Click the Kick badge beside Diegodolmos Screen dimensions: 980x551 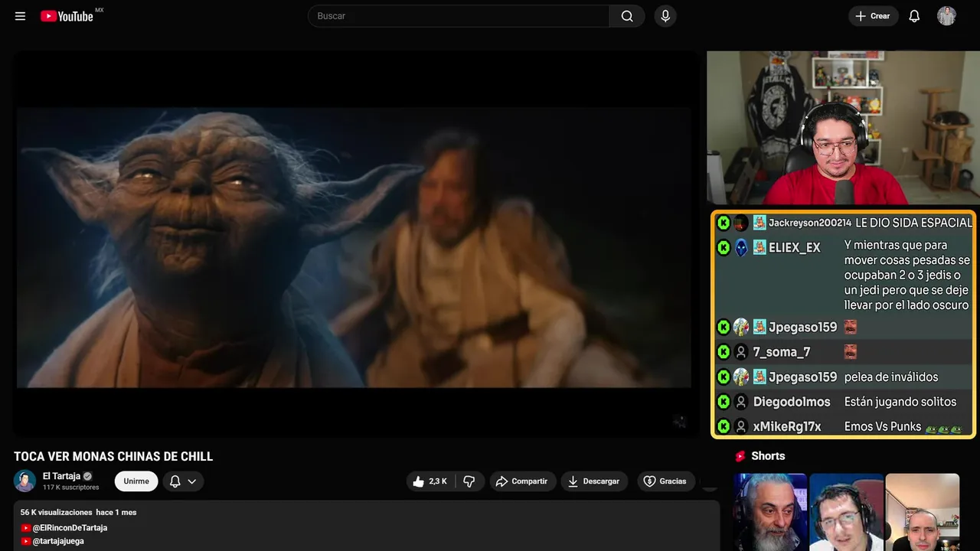[724, 402]
